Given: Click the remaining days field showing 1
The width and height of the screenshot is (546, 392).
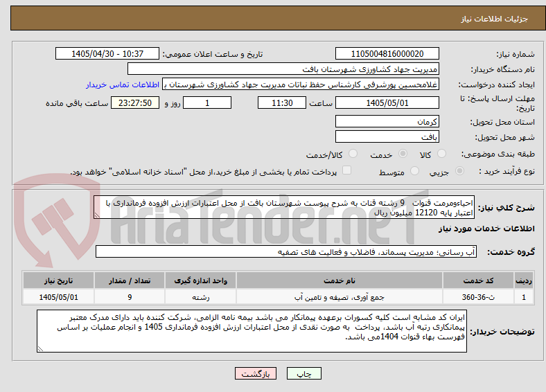Looking at the screenshot, I should pyautogui.click(x=207, y=103).
